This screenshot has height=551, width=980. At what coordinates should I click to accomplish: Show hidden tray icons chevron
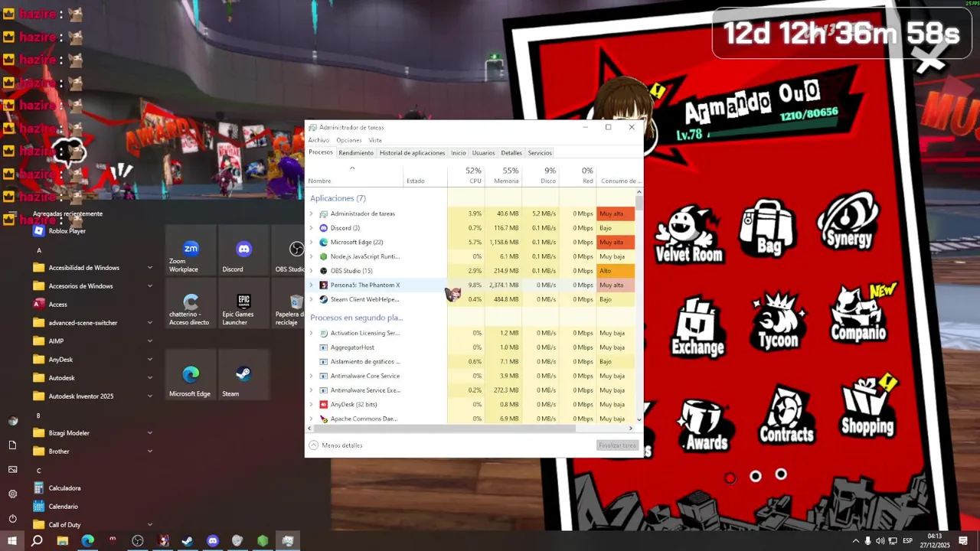855,541
